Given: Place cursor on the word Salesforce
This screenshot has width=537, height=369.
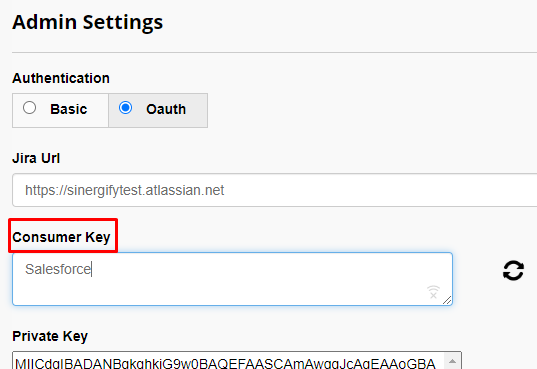Looking at the screenshot, I should (58, 269).
